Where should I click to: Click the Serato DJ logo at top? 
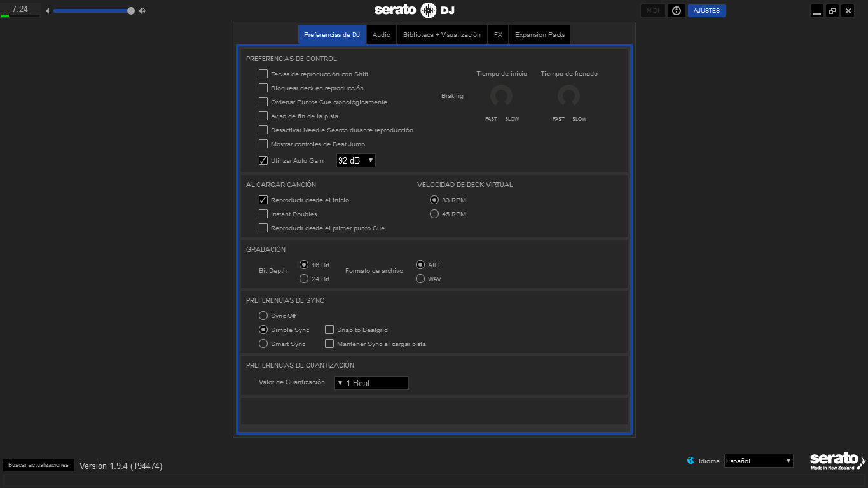pyautogui.click(x=414, y=10)
